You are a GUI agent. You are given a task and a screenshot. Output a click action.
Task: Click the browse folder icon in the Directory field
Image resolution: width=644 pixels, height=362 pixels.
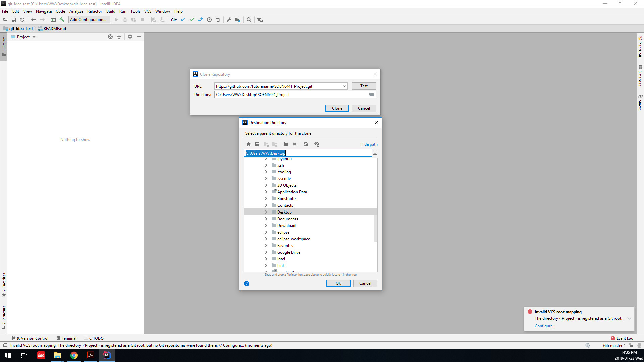[372, 95]
